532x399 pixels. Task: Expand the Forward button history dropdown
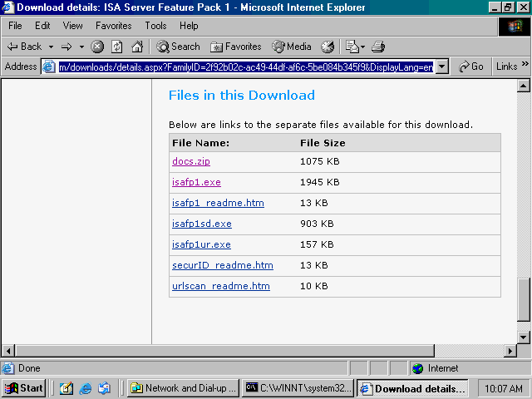(81, 47)
